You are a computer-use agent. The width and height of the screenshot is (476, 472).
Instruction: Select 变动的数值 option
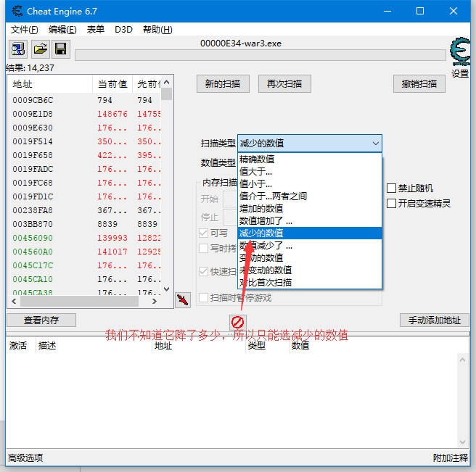310,258
